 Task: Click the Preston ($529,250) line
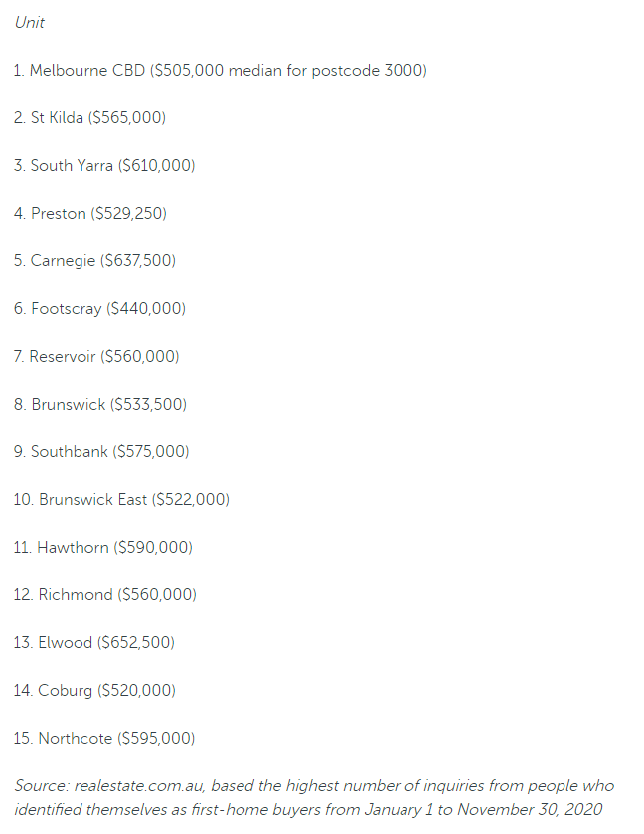[90, 214]
